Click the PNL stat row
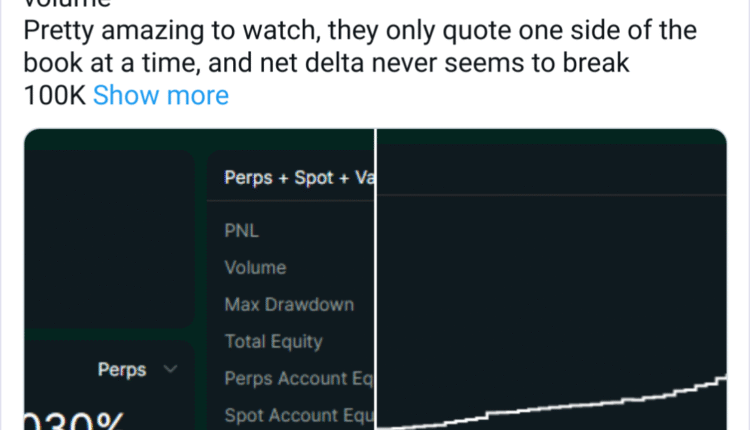This screenshot has height=430, width=750. (243, 231)
